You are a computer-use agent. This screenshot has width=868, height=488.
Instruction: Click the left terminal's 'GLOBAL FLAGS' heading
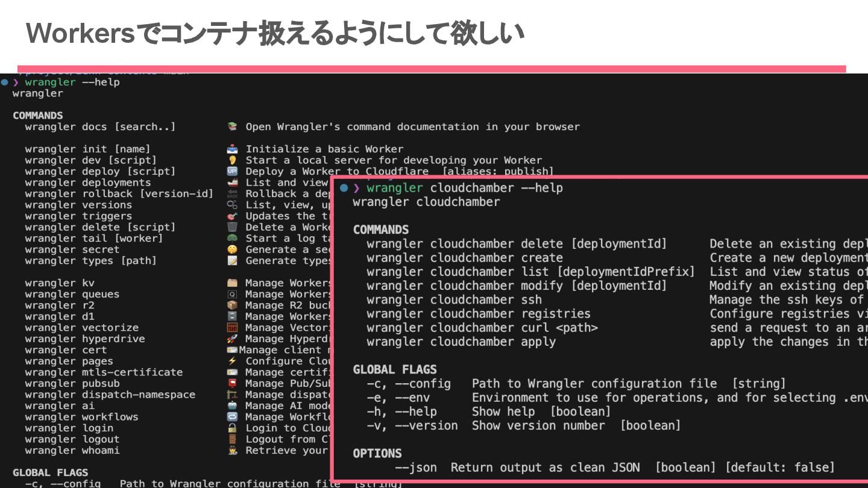click(x=50, y=472)
